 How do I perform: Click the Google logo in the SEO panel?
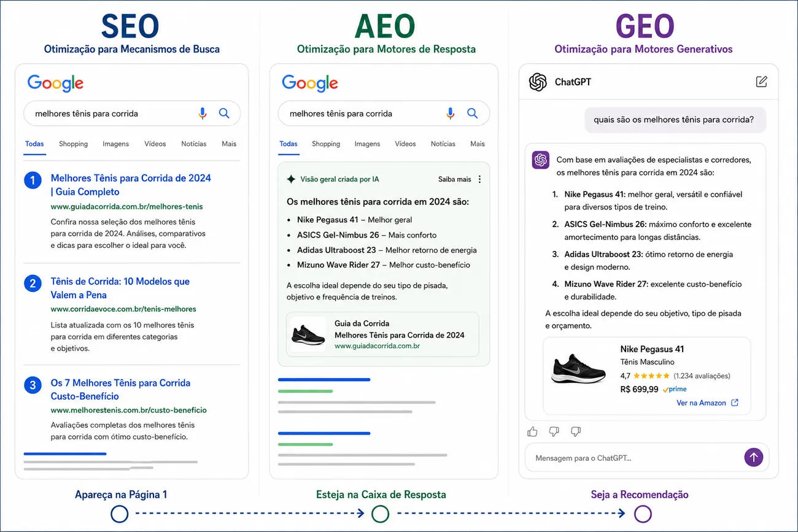[55, 83]
